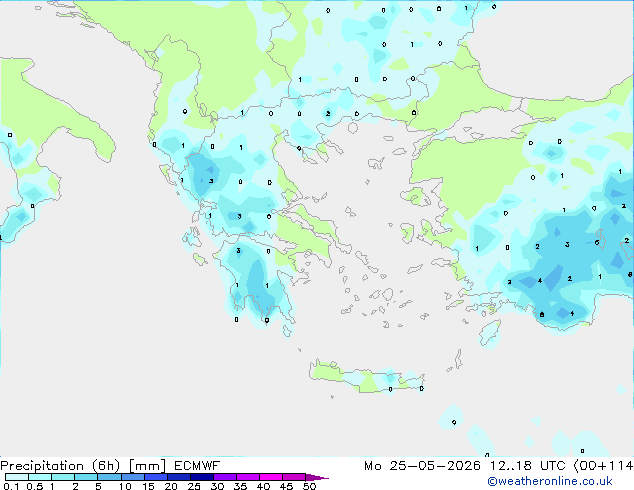This screenshot has height=490, width=634.
Task: Click the '12..18 UTC' time range text
Action: [x=527, y=466]
